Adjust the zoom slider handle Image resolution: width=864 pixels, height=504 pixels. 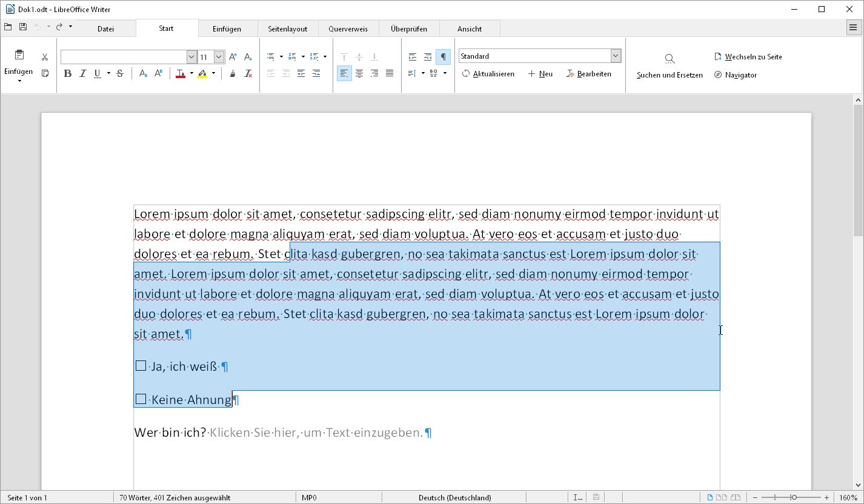793,497
